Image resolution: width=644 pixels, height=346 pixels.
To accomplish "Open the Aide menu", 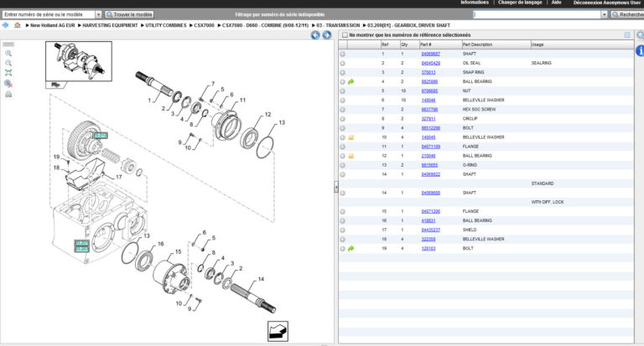I will 556,3.
